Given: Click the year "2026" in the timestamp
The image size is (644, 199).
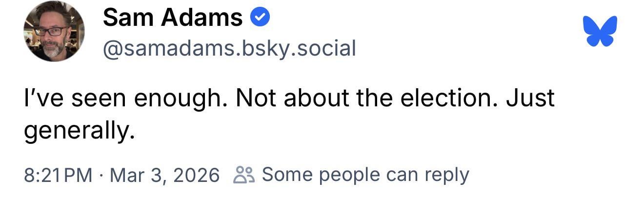Looking at the screenshot, I should click(x=198, y=175).
